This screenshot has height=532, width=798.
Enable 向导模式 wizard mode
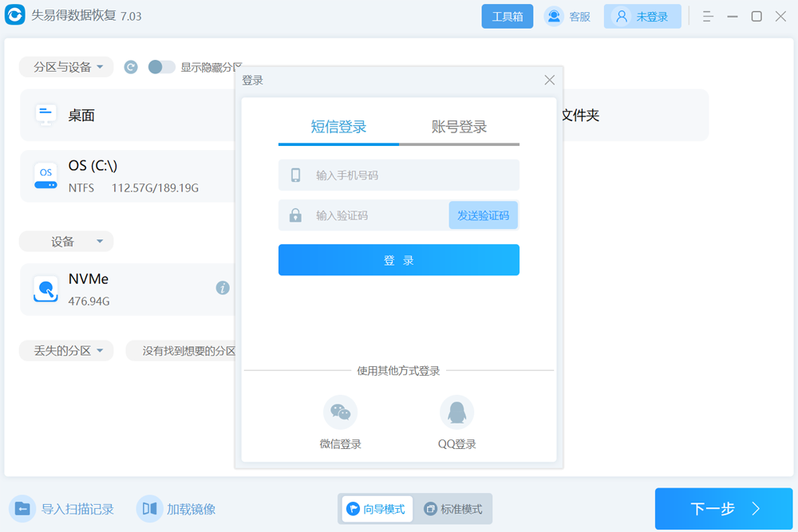[376, 509]
